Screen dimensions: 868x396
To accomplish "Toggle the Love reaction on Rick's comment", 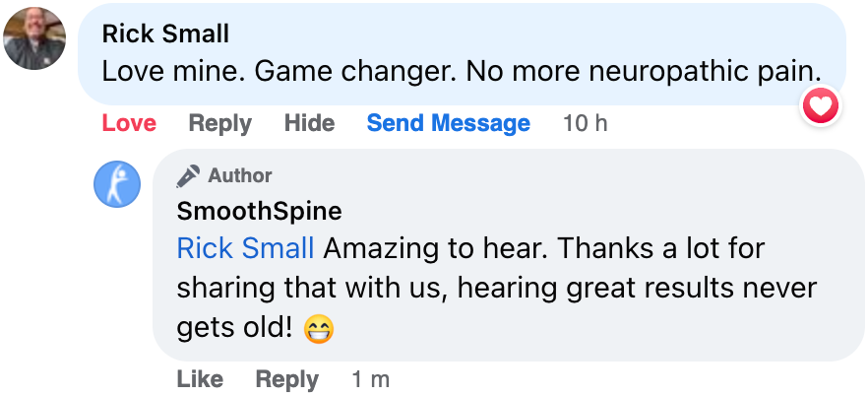I will tap(129, 123).
